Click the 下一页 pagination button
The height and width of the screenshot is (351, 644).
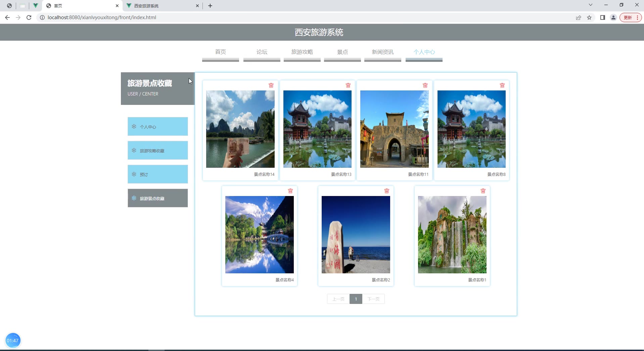point(373,299)
